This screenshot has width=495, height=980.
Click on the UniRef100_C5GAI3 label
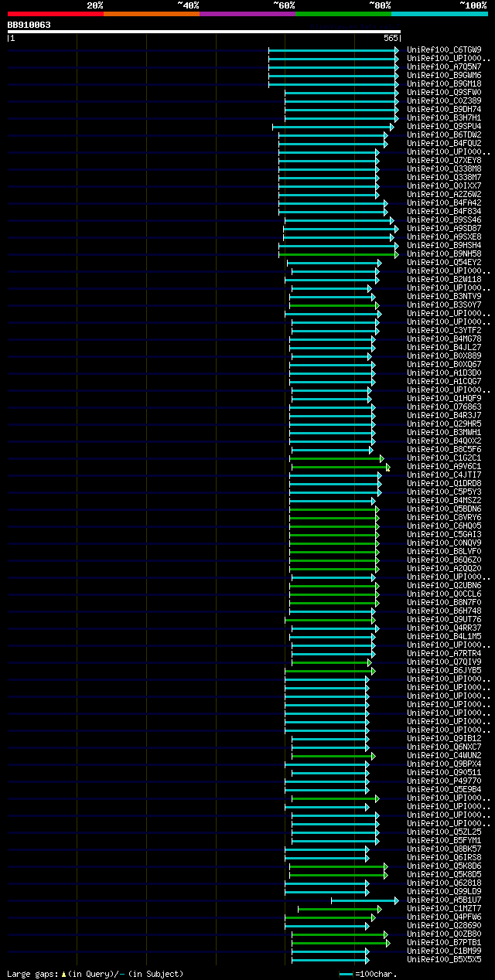(444, 534)
